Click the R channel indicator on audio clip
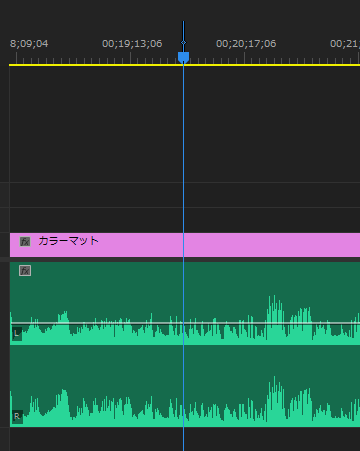Image resolution: width=360 pixels, height=451 pixels. coord(17,416)
